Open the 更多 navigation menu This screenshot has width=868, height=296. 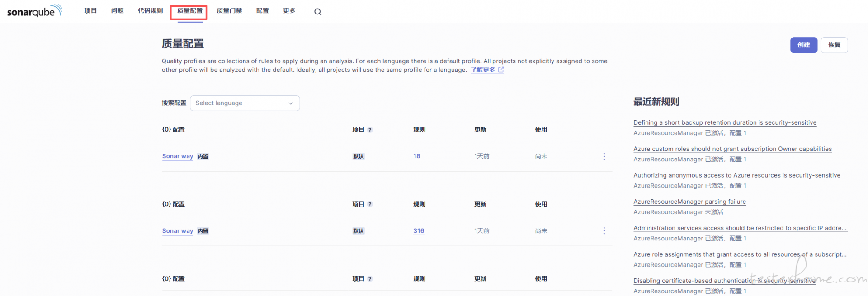(289, 11)
